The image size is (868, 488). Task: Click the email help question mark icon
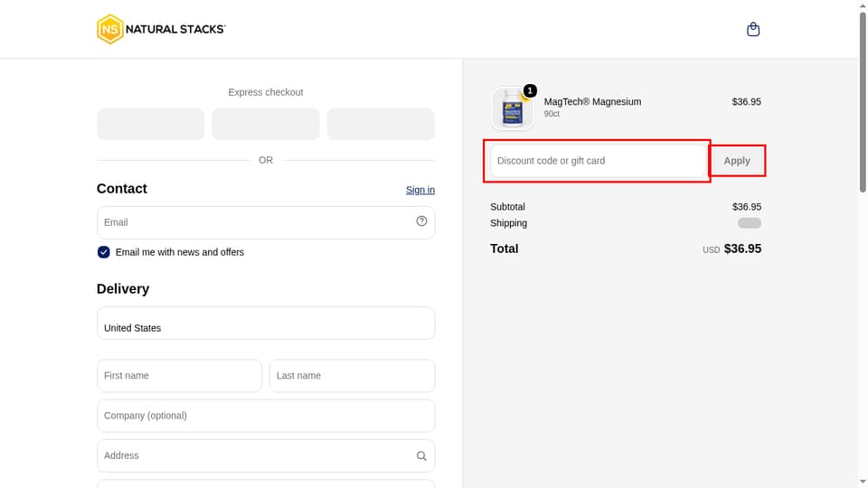[x=421, y=221]
